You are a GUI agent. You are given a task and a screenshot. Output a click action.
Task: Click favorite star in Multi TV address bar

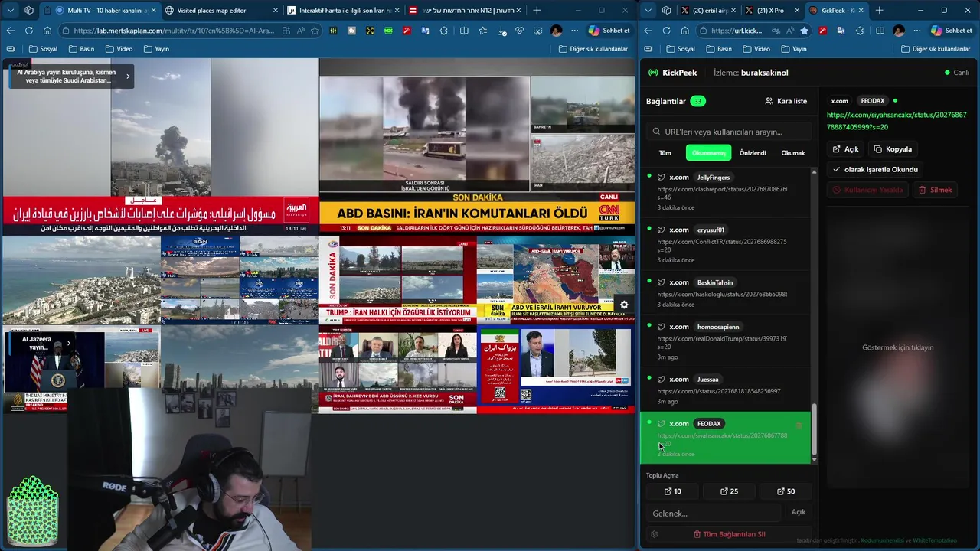click(x=315, y=31)
